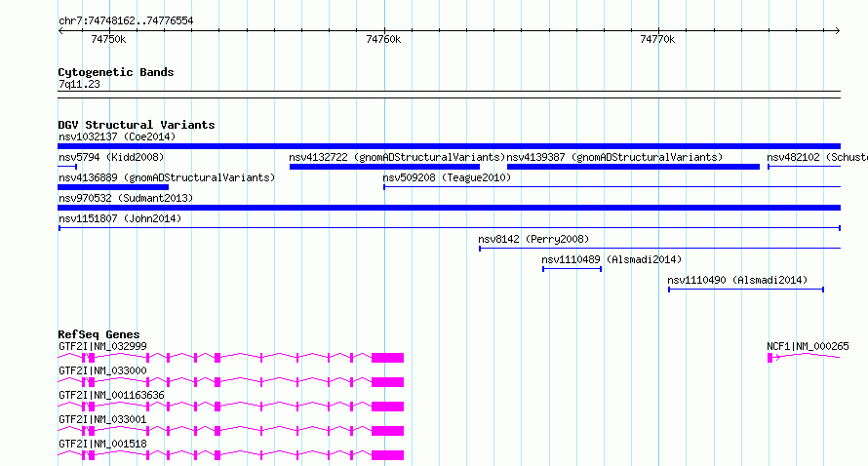Click last exon block of GTF2I NM_033001
The height and width of the screenshot is (466, 868).
(x=387, y=431)
